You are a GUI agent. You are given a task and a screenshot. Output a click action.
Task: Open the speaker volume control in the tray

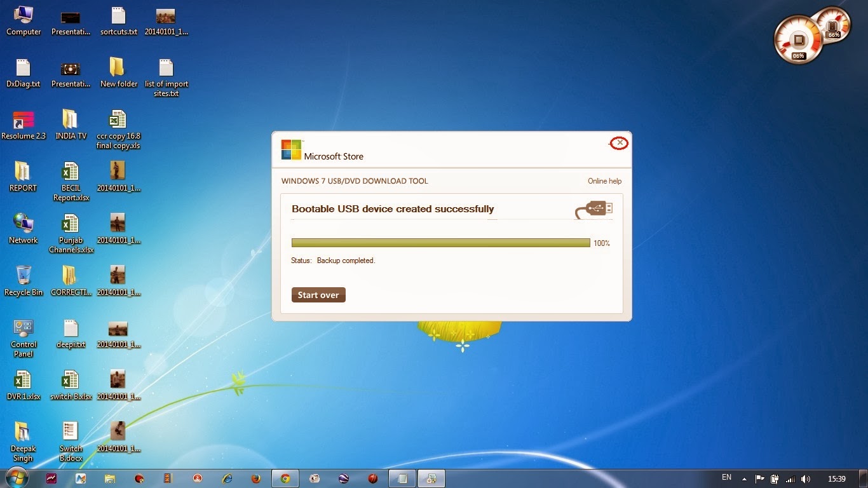806,478
